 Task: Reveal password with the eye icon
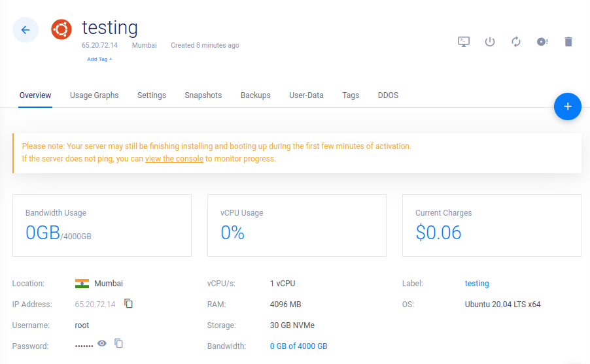(x=102, y=343)
